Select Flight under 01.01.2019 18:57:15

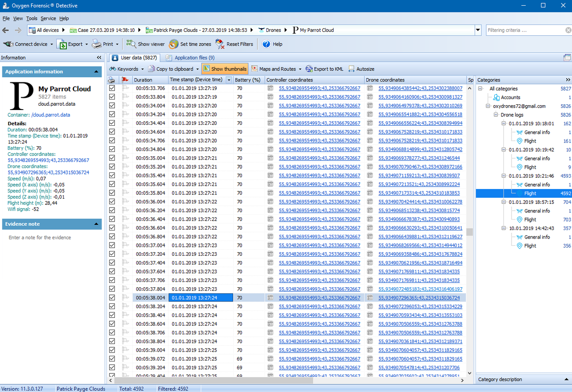530,220
